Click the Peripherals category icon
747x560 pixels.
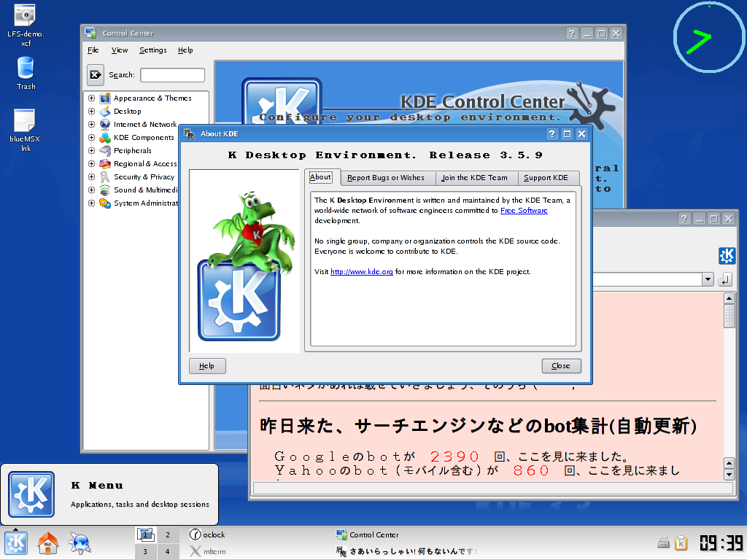pos(105,150)
